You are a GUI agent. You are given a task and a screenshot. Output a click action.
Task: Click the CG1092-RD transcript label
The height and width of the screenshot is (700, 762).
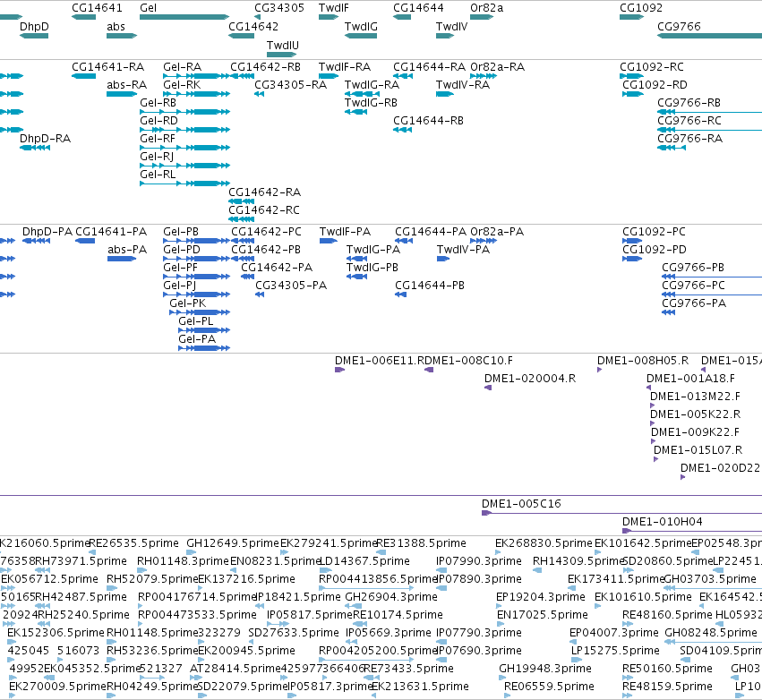[655, 84]
